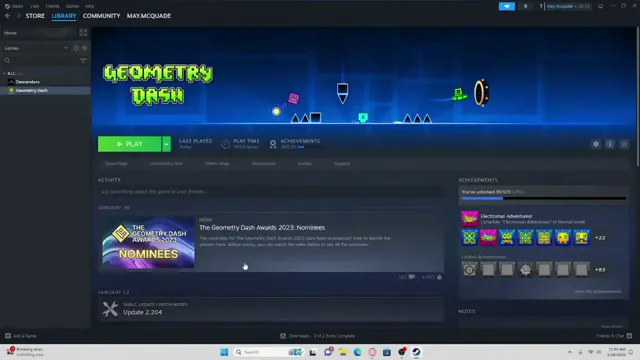640x360 pixels.
Task: Show the +22 more unlocked achievements
Action: (600, 238)
